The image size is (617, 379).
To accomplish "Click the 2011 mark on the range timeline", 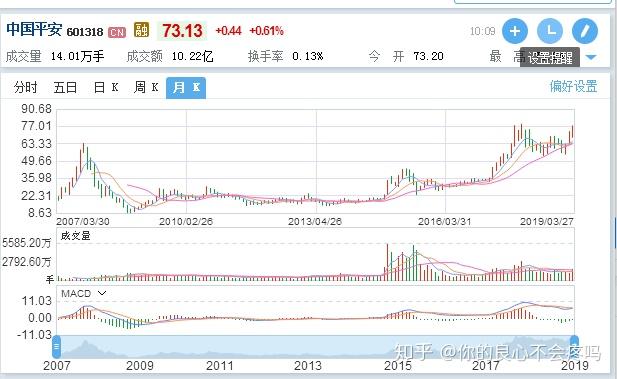I will pyautogui.click(x=220, y=366).
